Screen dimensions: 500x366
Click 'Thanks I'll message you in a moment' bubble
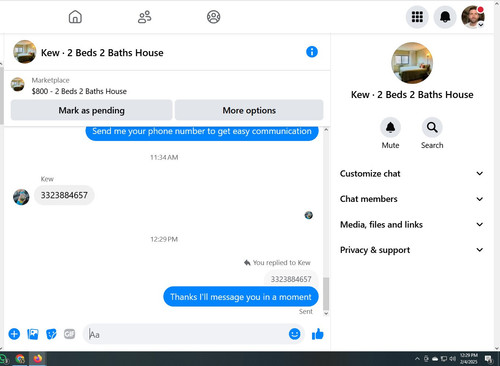(x=241, y=296)
